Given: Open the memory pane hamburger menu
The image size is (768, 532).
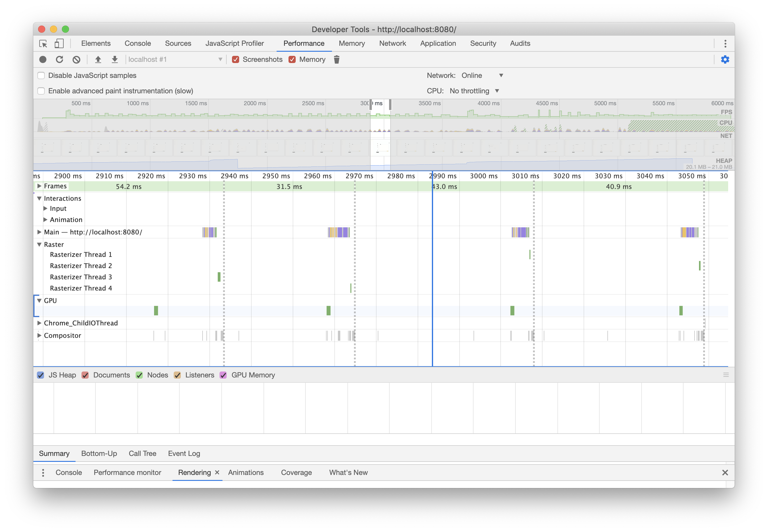Looking at the screenshot, I should [x=726, y=375].
